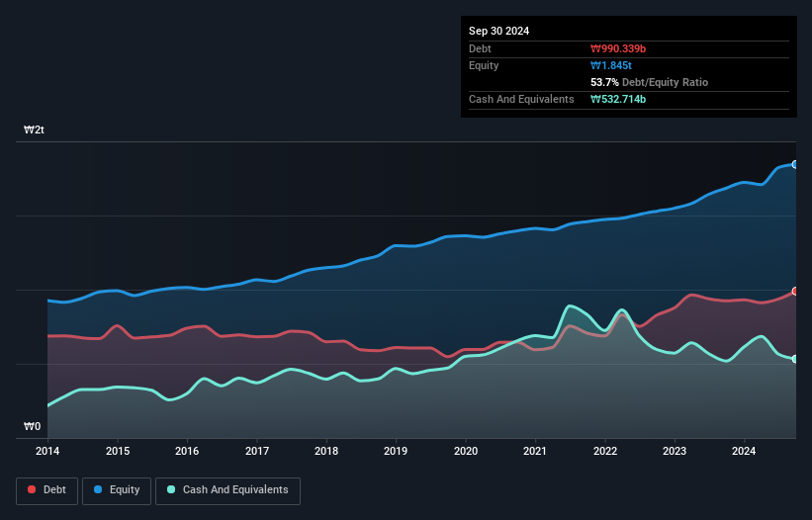Select the Debt endpoint marker on chart
Viewport: 812px width, 520px height.
click(795, 292)
